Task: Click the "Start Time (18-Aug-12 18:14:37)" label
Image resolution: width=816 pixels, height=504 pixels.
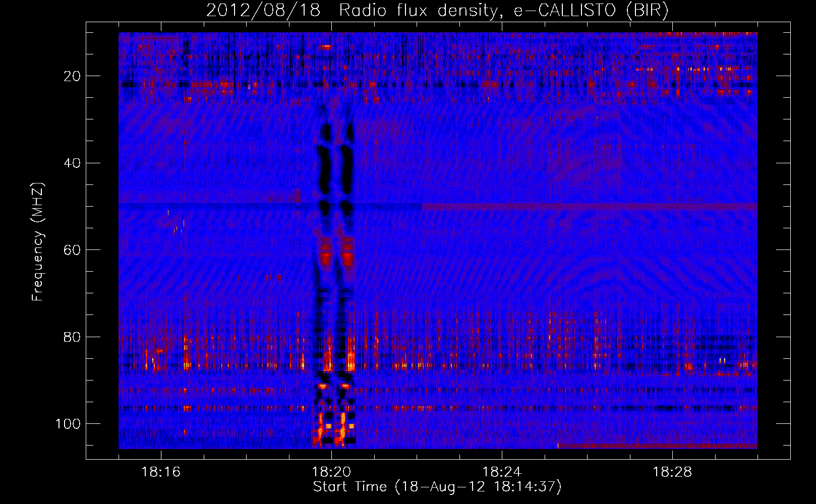Action: click(x=437, y=487)
